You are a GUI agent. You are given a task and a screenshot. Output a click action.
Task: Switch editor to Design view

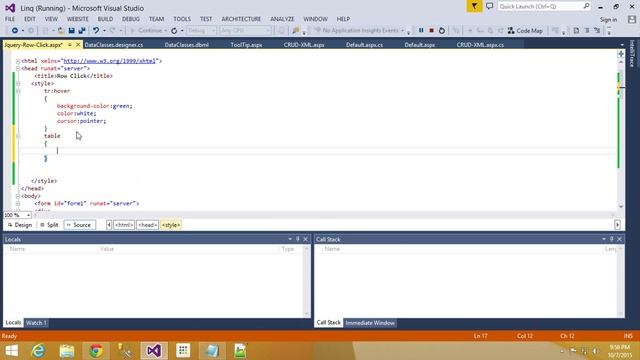point(20,225)
